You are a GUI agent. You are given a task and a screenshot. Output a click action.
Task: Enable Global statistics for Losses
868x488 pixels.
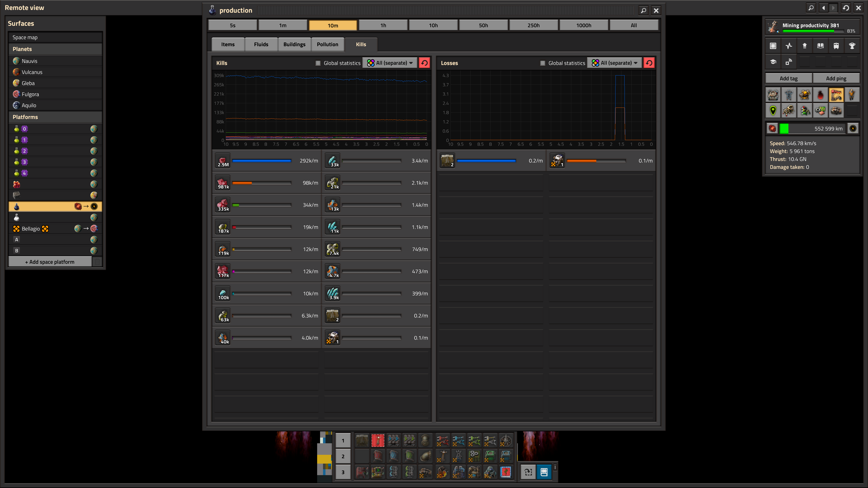542,63
